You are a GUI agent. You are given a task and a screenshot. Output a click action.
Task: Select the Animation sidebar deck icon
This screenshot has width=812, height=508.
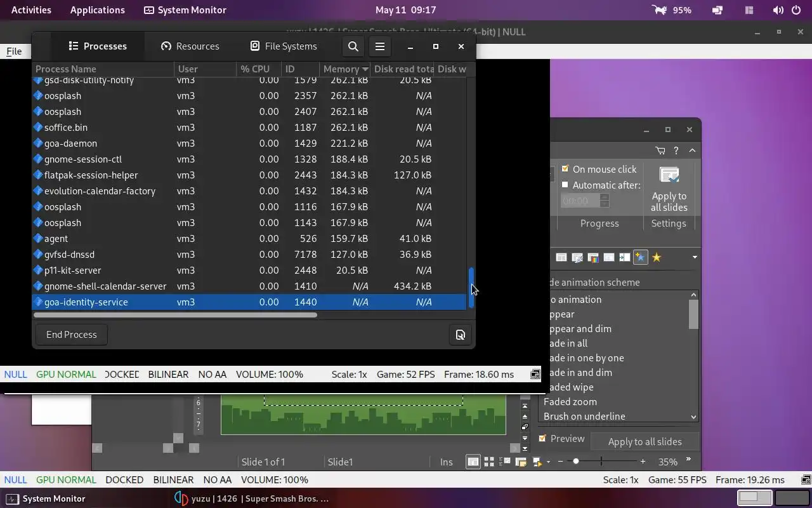pos(641,257)
